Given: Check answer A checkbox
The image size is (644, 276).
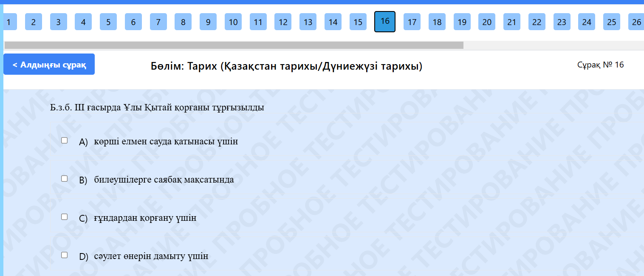Looking at the screenshot, I should (x=65, y=140).
